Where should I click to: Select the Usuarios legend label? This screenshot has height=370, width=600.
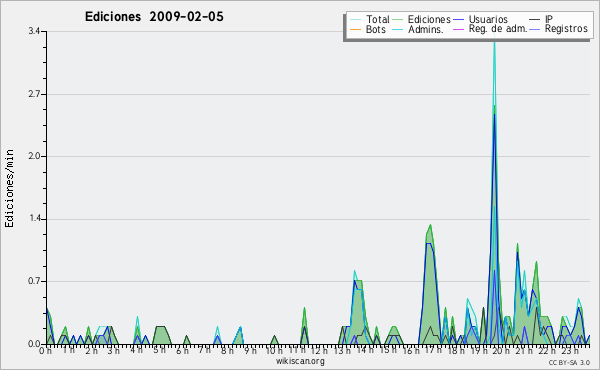(488, 19)
